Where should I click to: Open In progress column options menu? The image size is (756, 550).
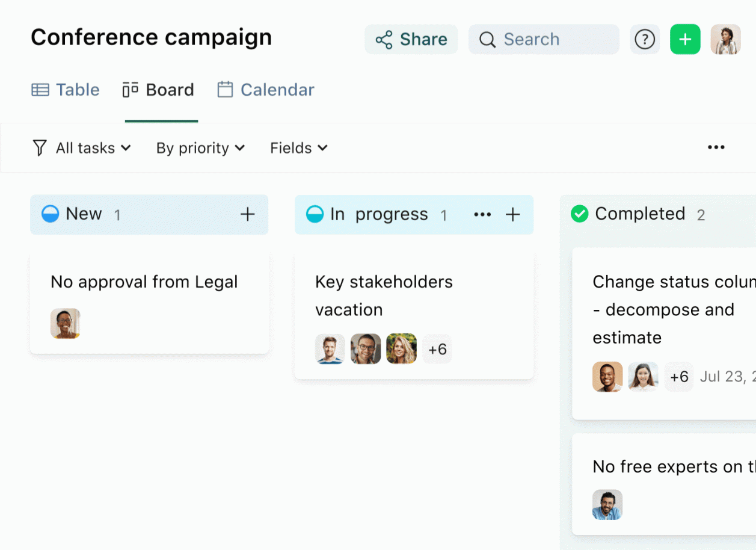pyautogui.click(x=482, y=215)
